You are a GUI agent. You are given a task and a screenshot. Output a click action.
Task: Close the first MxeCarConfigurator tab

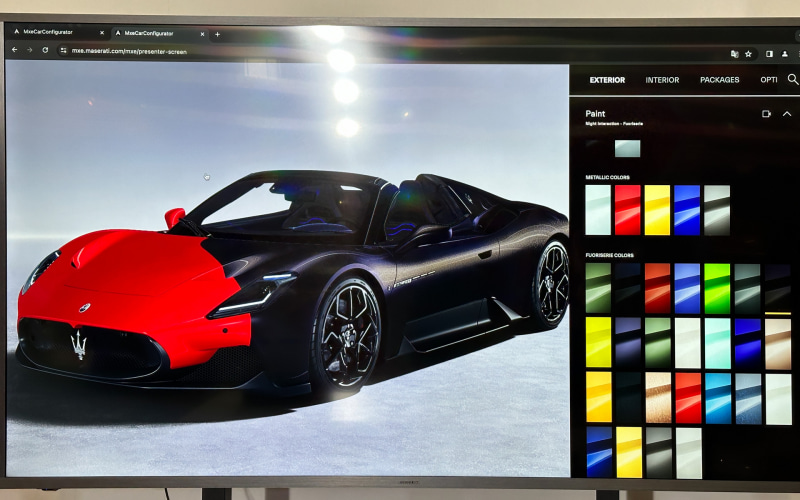[102, 33]
